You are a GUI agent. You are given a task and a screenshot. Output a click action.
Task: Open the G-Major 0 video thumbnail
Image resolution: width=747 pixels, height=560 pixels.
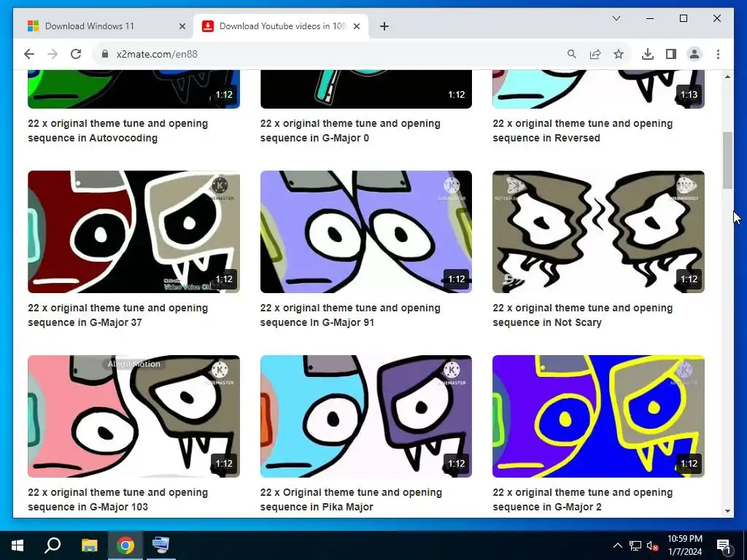(366, 89)
